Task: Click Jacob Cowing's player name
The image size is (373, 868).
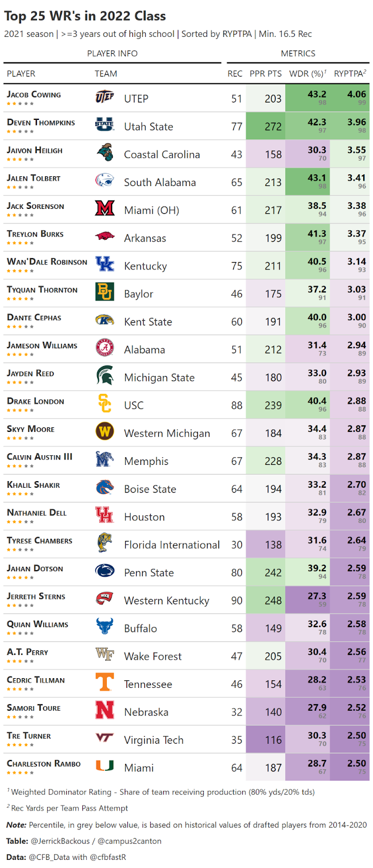Action: [34, 94]
